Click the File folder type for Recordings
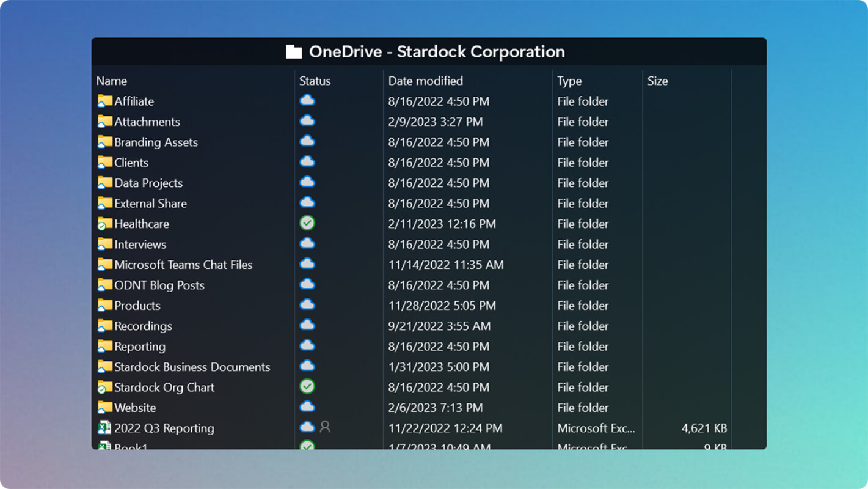Screen dimensions: 868x489 coord(583,326)
